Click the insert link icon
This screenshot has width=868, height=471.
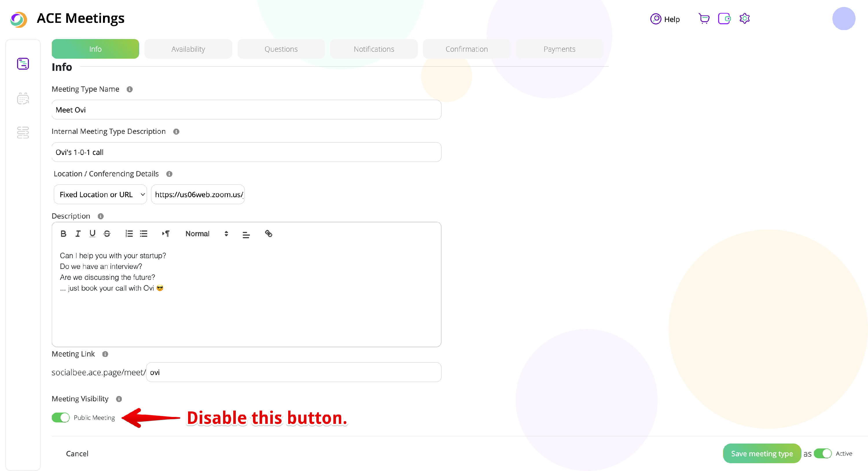(x=269, y=234)
